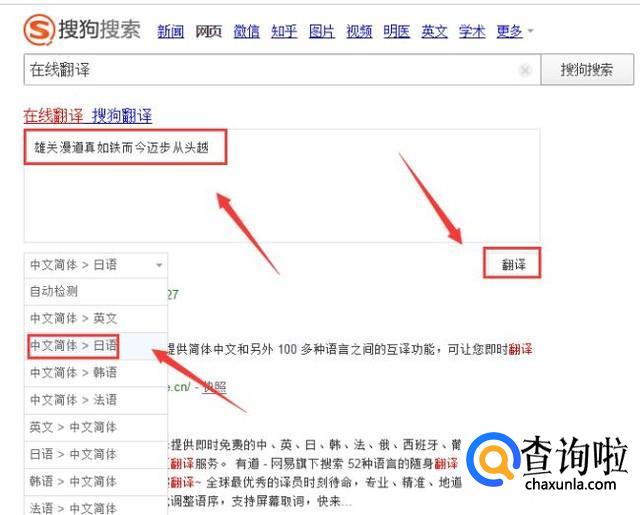Choose 中文简体 > 英文 option
The image size is (640, 515).
pos(96,319)
